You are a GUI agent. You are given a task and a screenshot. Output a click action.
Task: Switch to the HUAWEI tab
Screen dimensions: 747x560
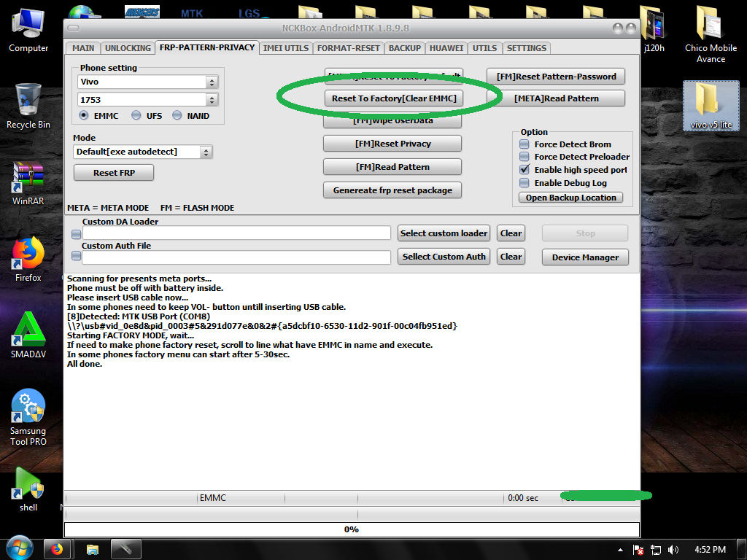(x=446, y=48)
